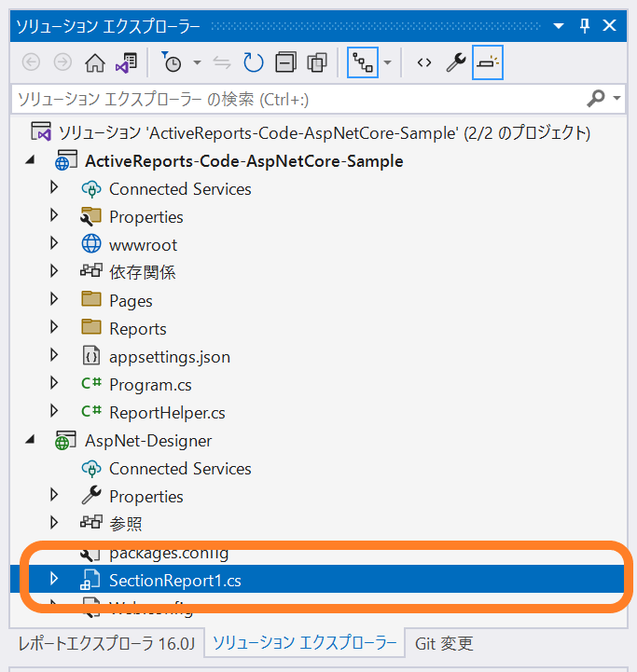This screenshot has width=637, height=672.
Task: Click the Home icon in toolbar
Action: pyautogui.click(x=95, y=63)
